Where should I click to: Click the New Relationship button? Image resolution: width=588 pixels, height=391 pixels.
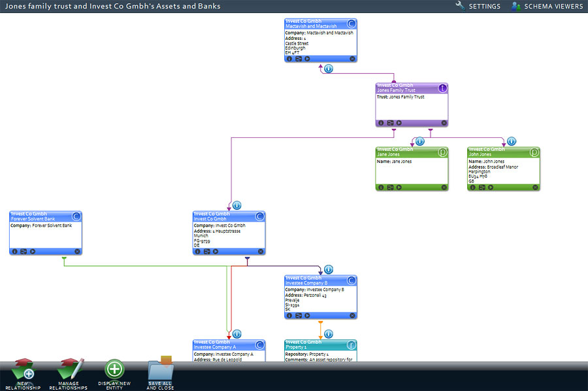tap(23, 375)
